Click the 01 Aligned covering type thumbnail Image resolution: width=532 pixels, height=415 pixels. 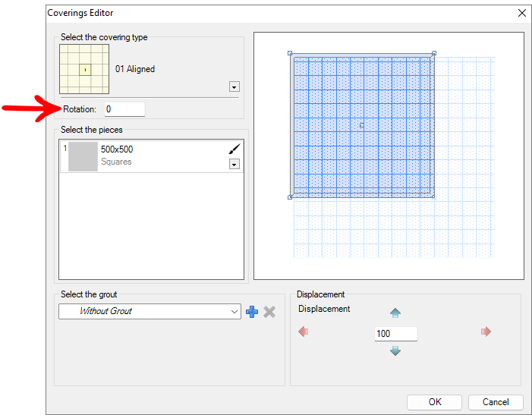pyautogui.click(x=84, y=69)
